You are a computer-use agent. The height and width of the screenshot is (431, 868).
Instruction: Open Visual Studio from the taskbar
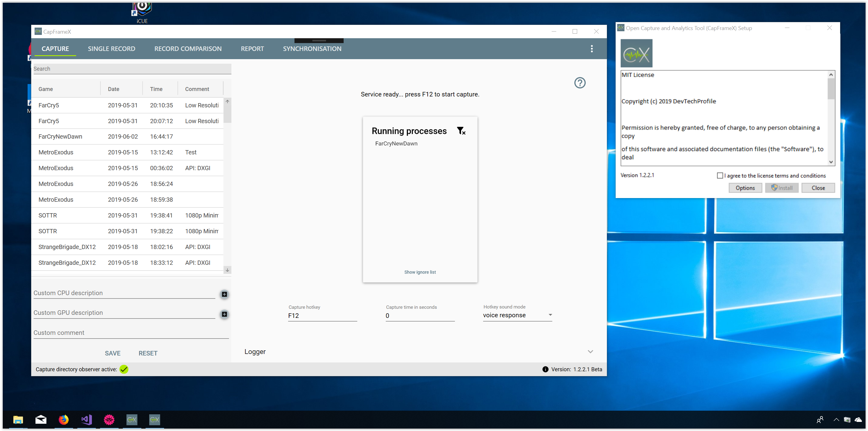[86, 419]
